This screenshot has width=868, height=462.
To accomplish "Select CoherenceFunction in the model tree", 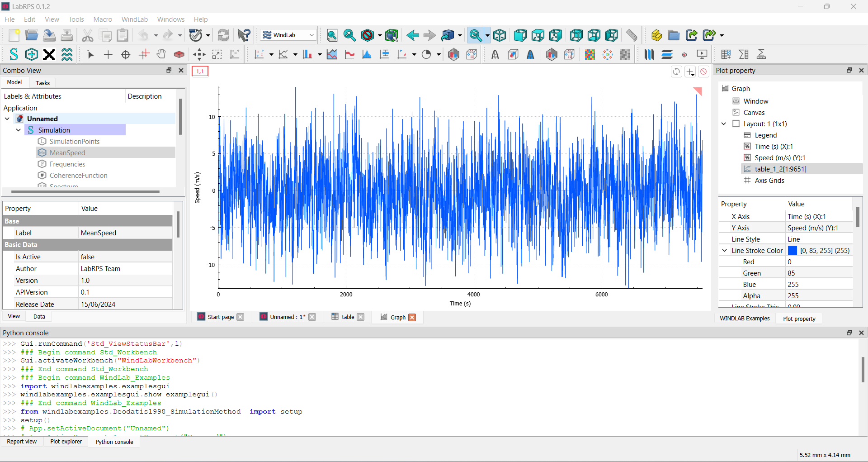I will click(x=78, y=176).
